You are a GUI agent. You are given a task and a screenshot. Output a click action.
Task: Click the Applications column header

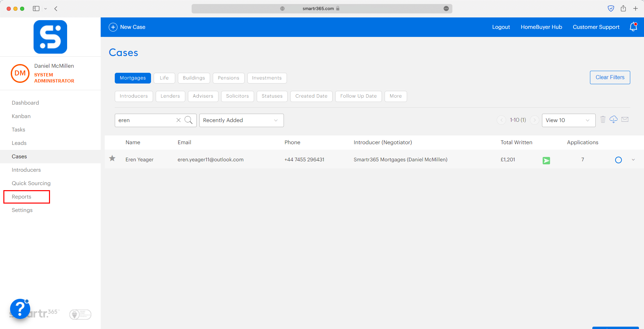click(x=583, y=143)
